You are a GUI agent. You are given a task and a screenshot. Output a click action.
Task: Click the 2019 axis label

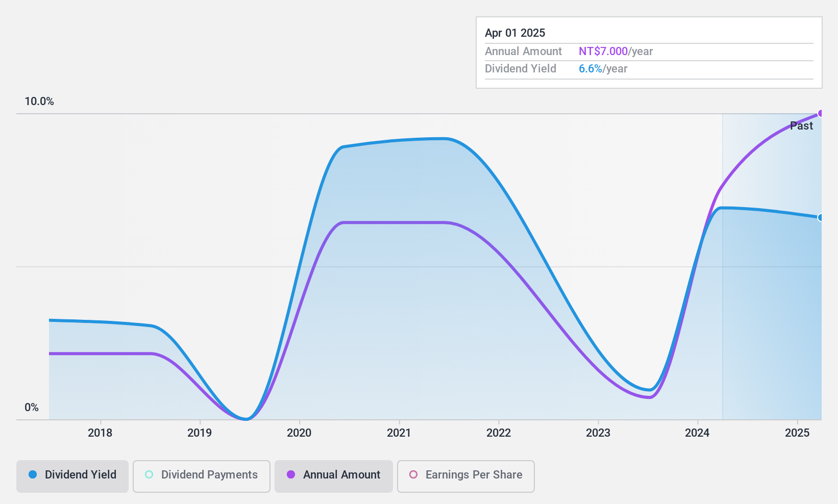tap(200, 433)
